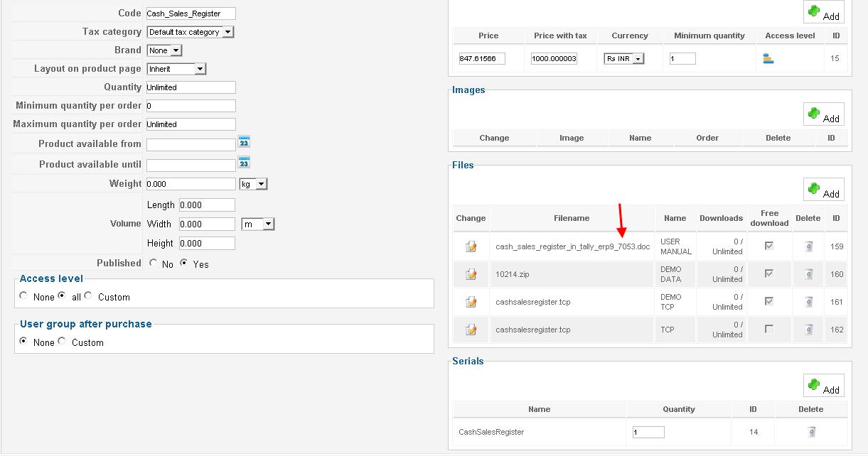
Task: Delete file with ID 161
Action: point(808,302)
